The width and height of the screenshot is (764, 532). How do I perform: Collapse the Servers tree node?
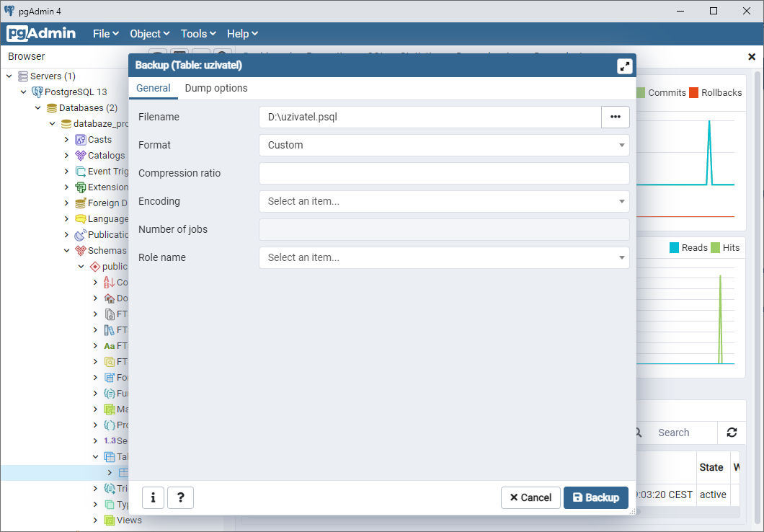pyautogui.click(x=9, y=76)
